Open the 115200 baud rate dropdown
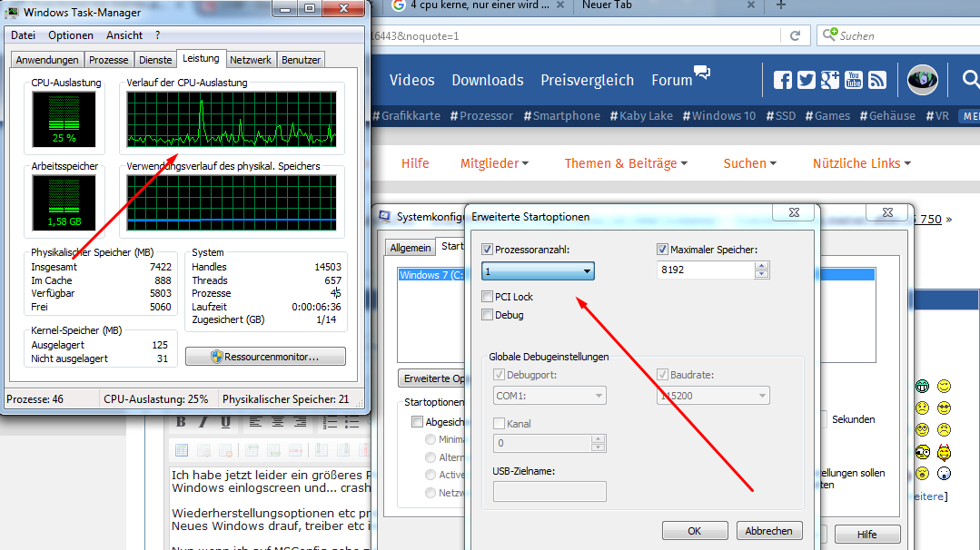Screen dimensions: 980x550 click(713, 395)
